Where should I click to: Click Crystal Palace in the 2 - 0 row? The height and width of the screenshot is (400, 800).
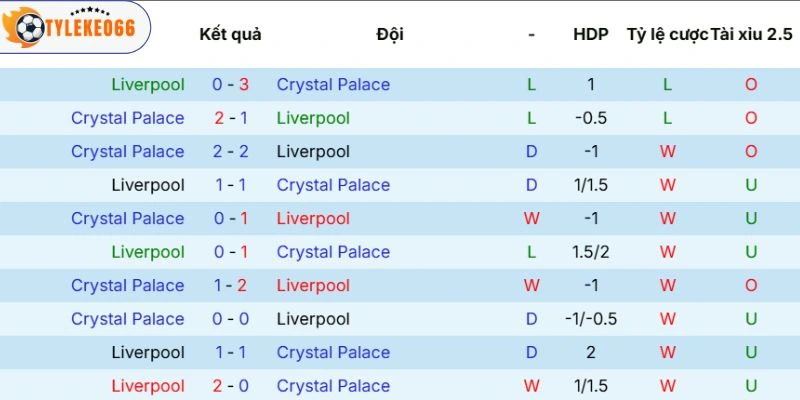[333, 386]
